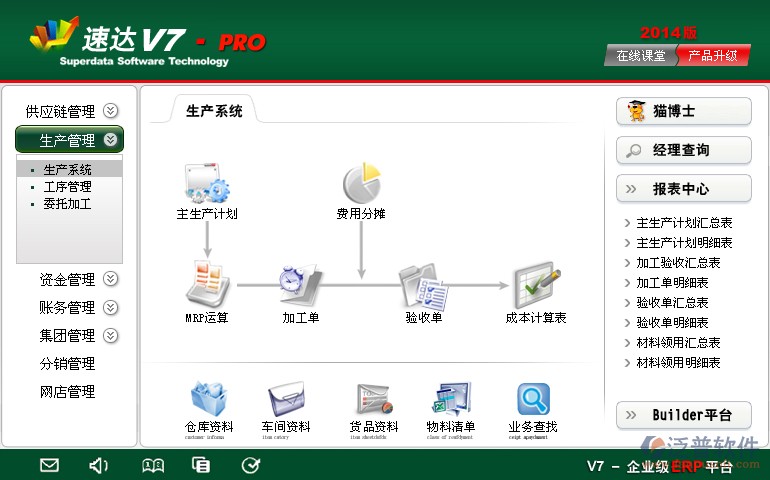
Task: Select 工序管理 in the sidebar list
Action: (x=69, y=187)
